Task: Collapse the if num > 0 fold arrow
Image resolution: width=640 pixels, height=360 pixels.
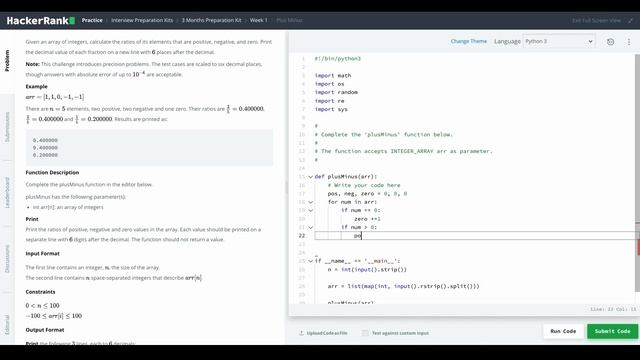Action: tap(311, 227)
